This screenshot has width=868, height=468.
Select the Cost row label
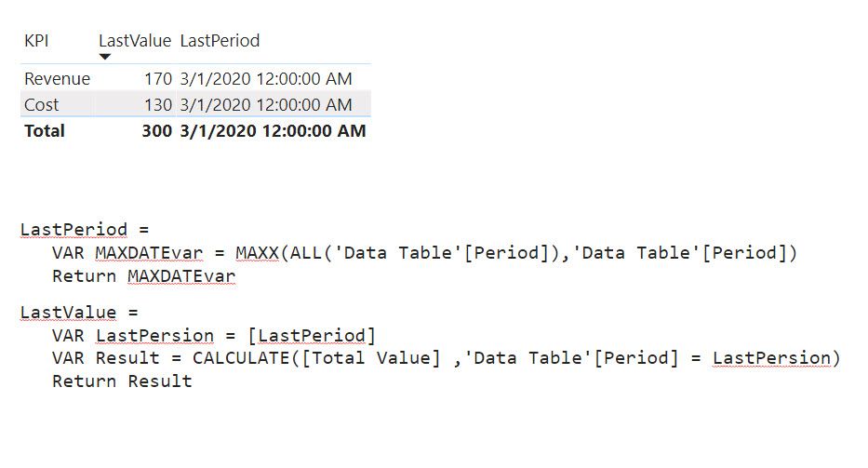(x=42, y=105)
